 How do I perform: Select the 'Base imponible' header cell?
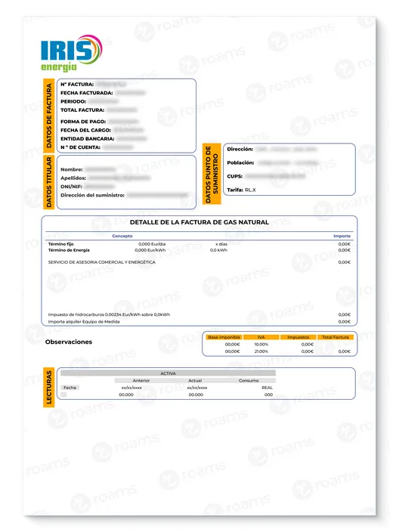click(x=224, y=337)
